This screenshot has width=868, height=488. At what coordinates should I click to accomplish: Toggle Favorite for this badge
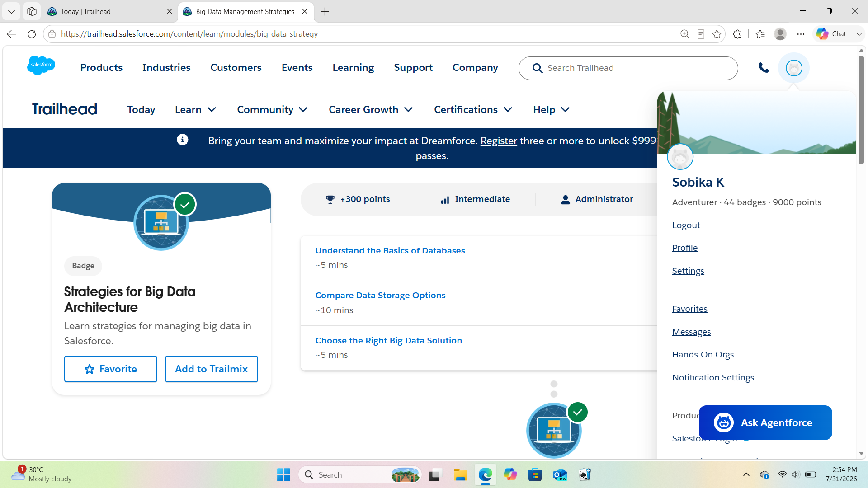point(111,369)
